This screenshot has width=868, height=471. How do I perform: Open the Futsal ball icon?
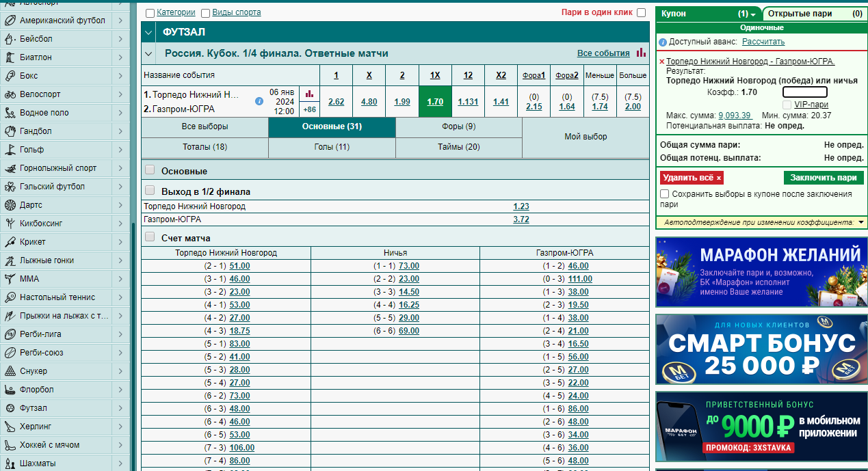10,408
